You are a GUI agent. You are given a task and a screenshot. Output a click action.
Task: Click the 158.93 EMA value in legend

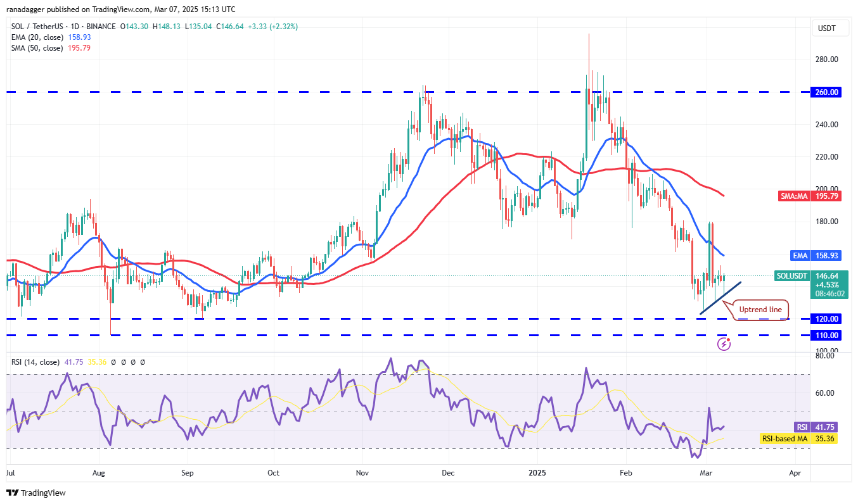coord(79,37)
